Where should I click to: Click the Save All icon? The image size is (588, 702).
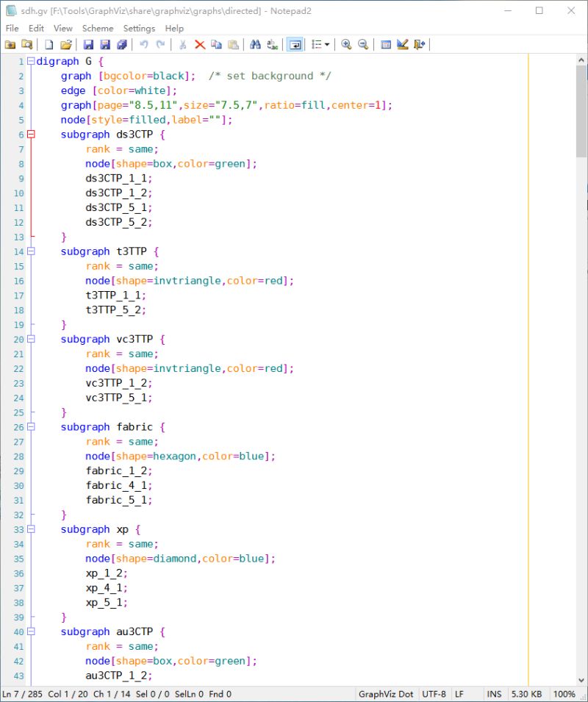[122, 45]
